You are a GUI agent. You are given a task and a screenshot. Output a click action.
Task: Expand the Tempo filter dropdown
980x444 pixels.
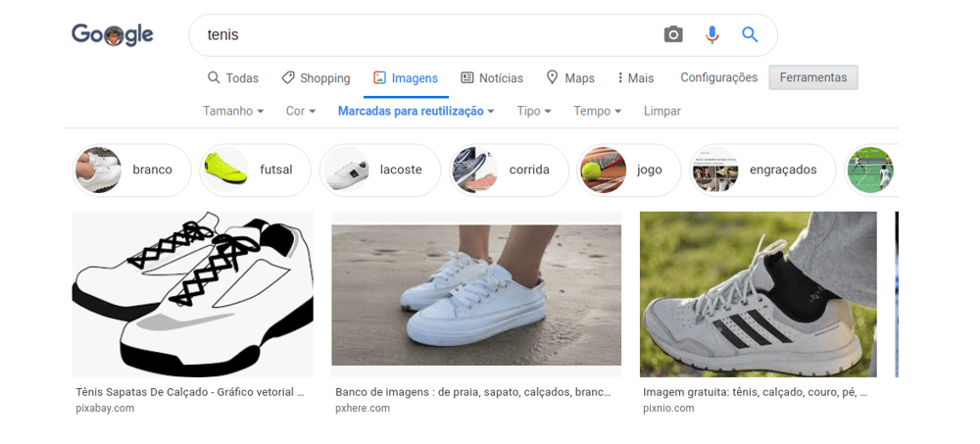click(598, 112)
